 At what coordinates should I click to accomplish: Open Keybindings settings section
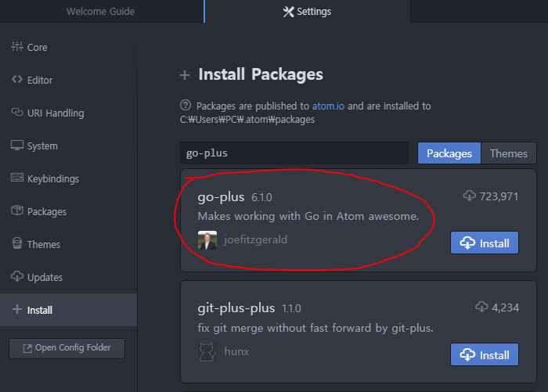coord(69,178)
